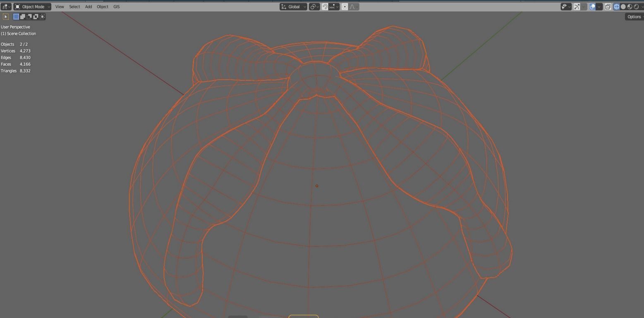Click the select tool tweak icon

tap(6, 17)
